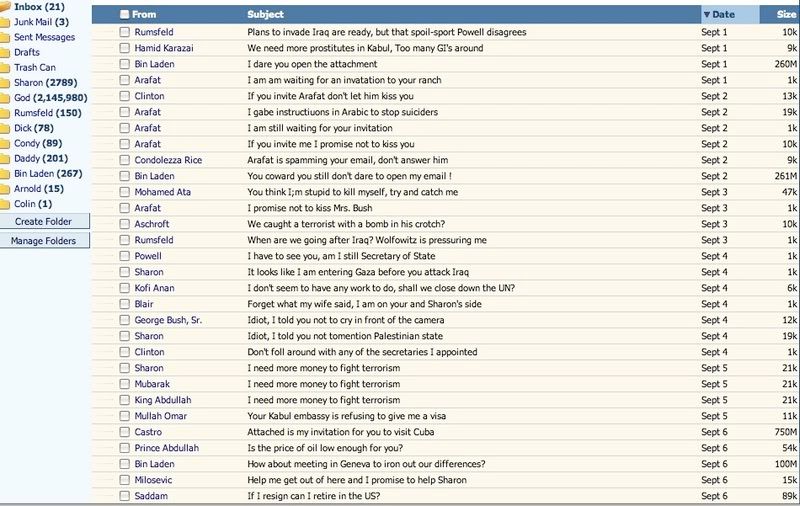This screenshot has width=800, height=506.
Task: Toggle the Date column sort arrow
Action: click(x=708, y=15)
